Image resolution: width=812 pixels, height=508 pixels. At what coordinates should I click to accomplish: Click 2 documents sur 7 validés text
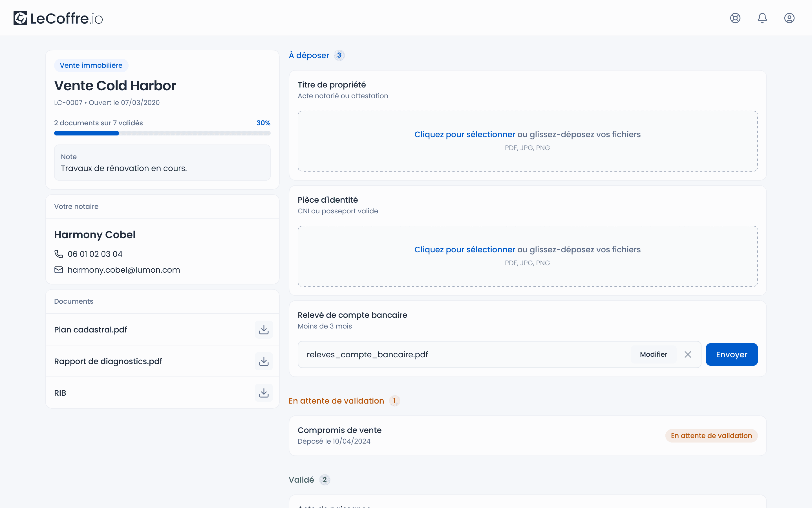(x=98, y=123)
